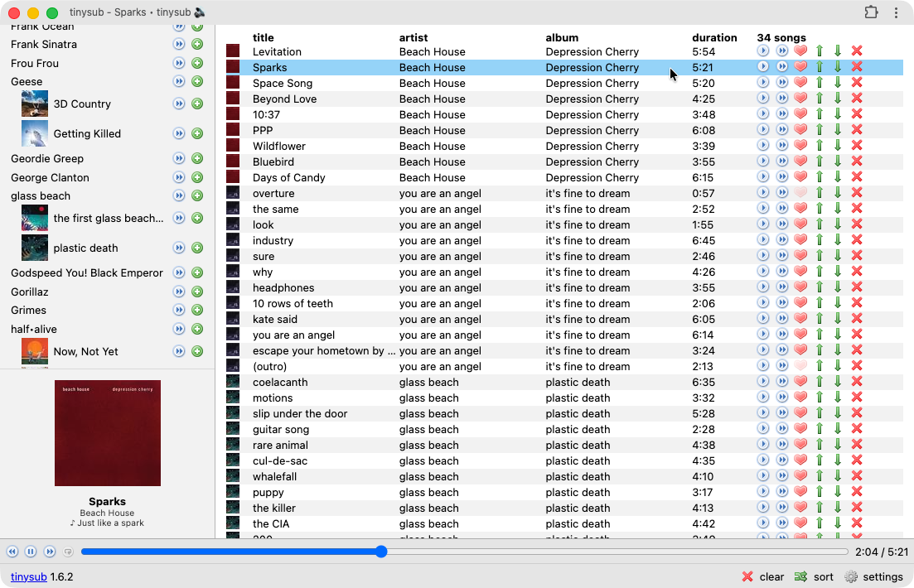The width and height of the screenshot is (914, 588).
Task: Shuffle the queue with the sort icon
Action: [x=802, y=576]
